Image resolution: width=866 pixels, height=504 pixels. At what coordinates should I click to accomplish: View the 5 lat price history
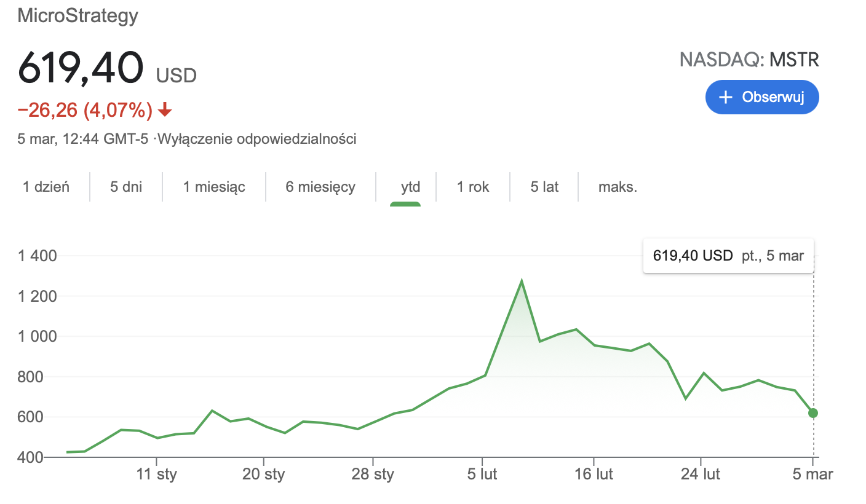pyautogui.click(x=544, y=187)
